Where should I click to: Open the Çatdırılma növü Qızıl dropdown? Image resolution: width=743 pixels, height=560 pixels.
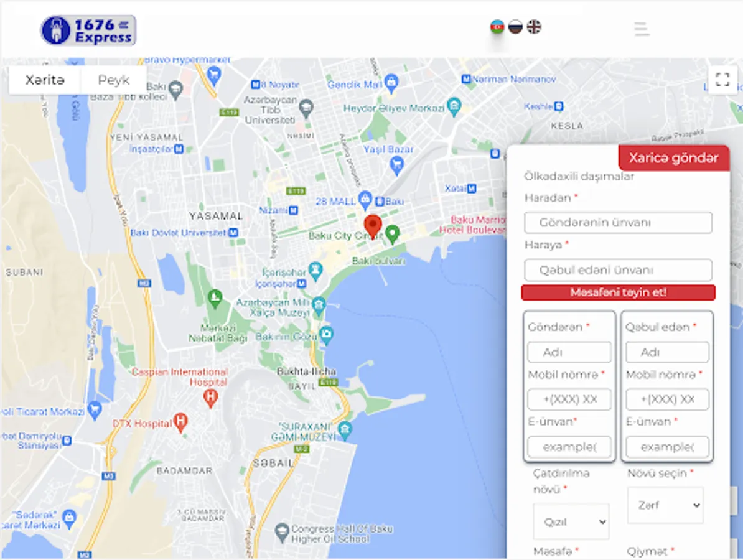click(x=571, y=521)
